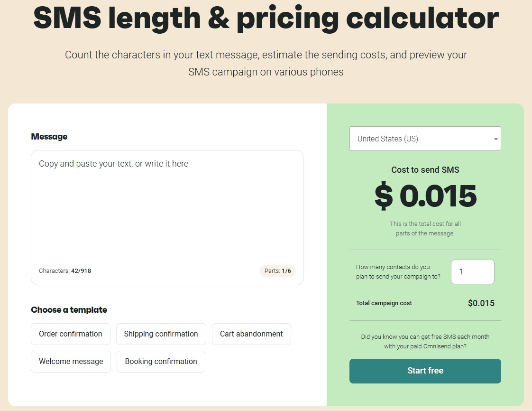Use the Booking confirmation template
This screenshot has width=532, height=411.
[x=161, y=362]
